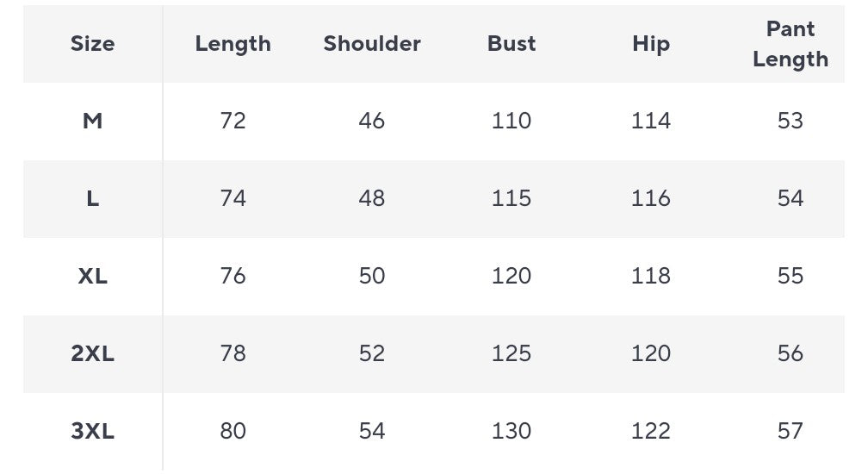This screenshot has width=868, height=474.
Task: Click the 3XL size row label
Action: 92,431
